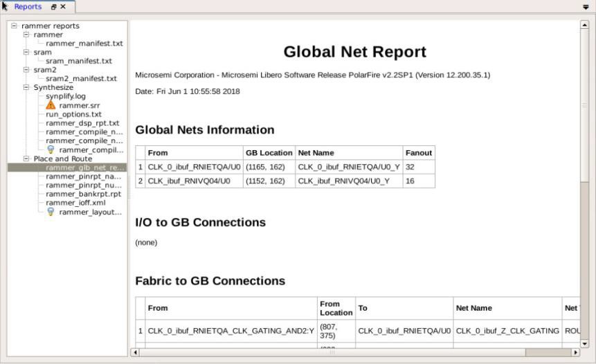
Task: Click the lightbulb icon beside rammer_compil...
Action: click(51, 149)
